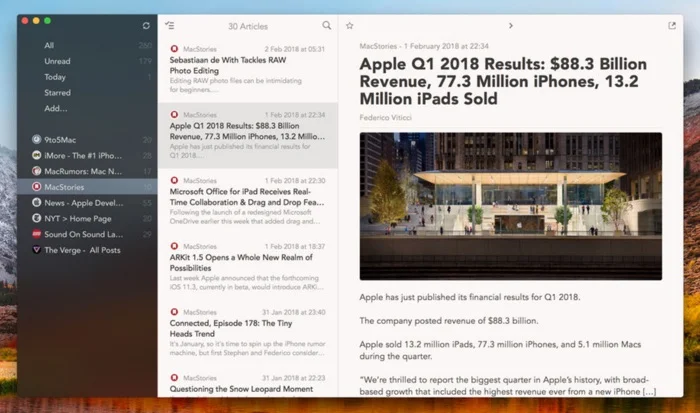Viewport: 700px width, 413px height.
Task: Open article in browser via share icon
Action: tap(672, 25)
